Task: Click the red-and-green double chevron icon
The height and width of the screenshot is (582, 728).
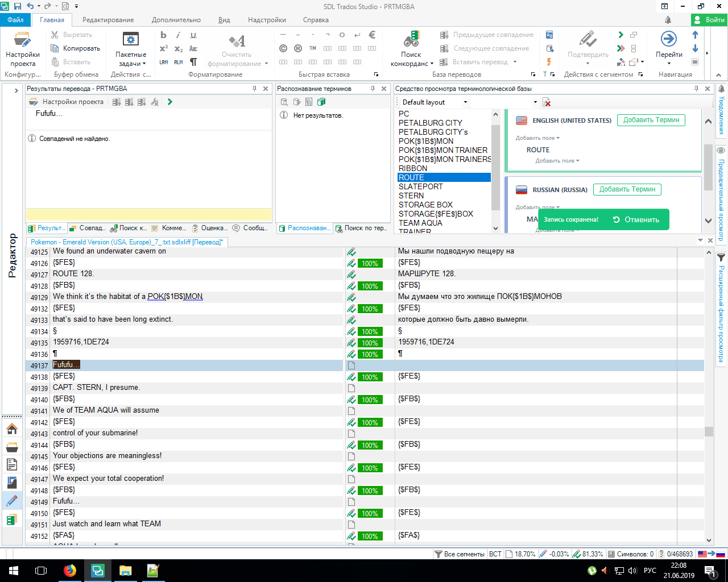Action: point(621,48)
